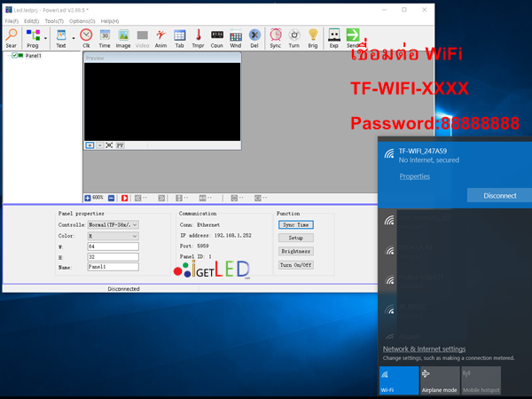532x399 pixels.
Task: Toggle the Panel1 checkbox in tree
Action: click(14, 55)
